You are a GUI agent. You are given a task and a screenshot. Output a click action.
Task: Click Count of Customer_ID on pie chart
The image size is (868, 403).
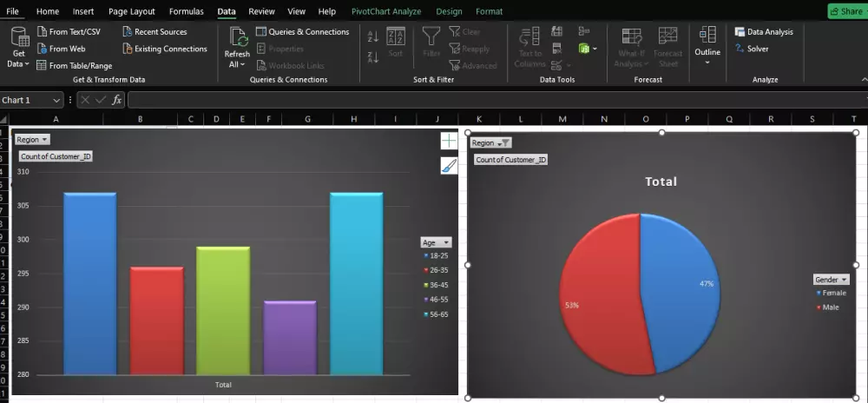pyautogui.click(x=511, y=160)
